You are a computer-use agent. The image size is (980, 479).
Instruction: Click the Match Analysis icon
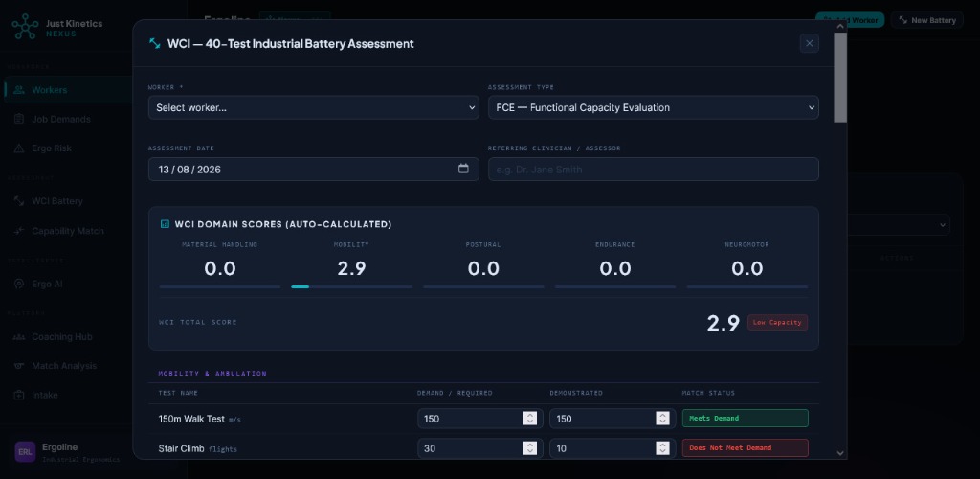click(19, 366)
